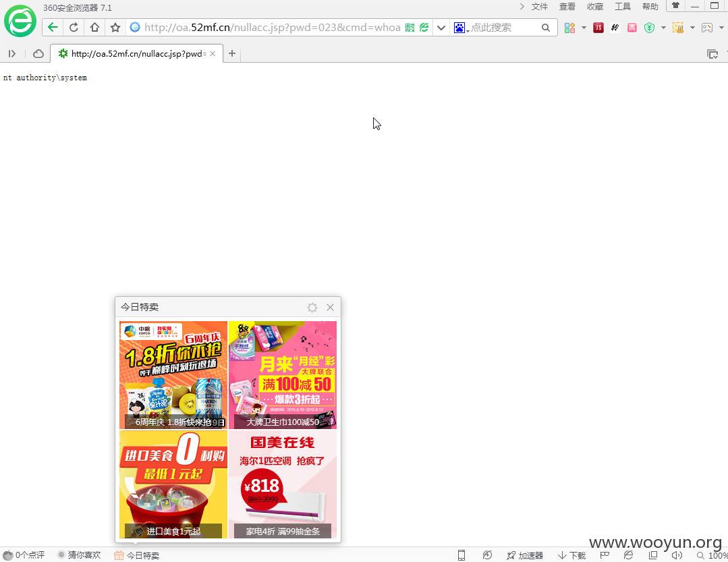Go to the browser home page

click(x=94, y=28)
